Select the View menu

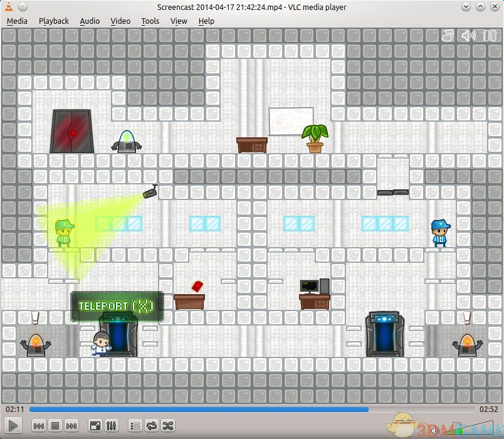179,21
